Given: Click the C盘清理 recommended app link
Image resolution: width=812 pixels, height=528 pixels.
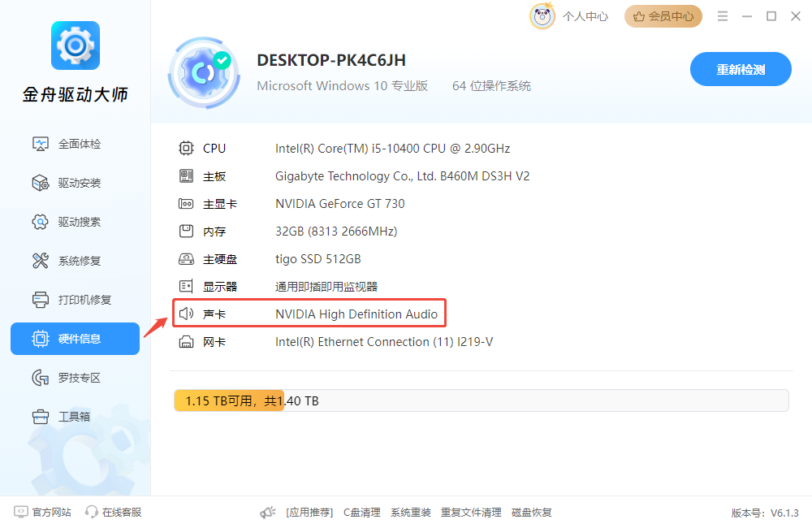Looking at the screenshot, I should coord(362,513).
